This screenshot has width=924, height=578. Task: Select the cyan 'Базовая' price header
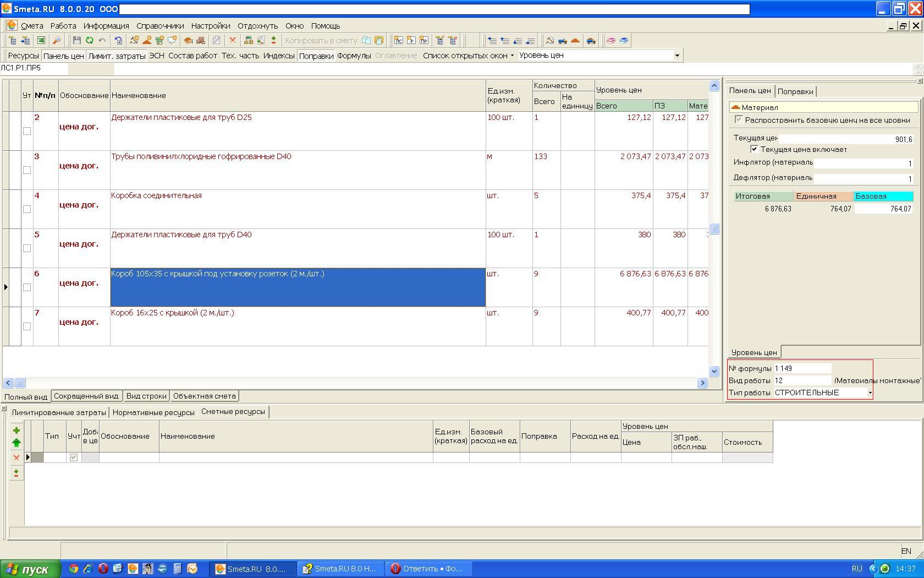click(883, 196)
